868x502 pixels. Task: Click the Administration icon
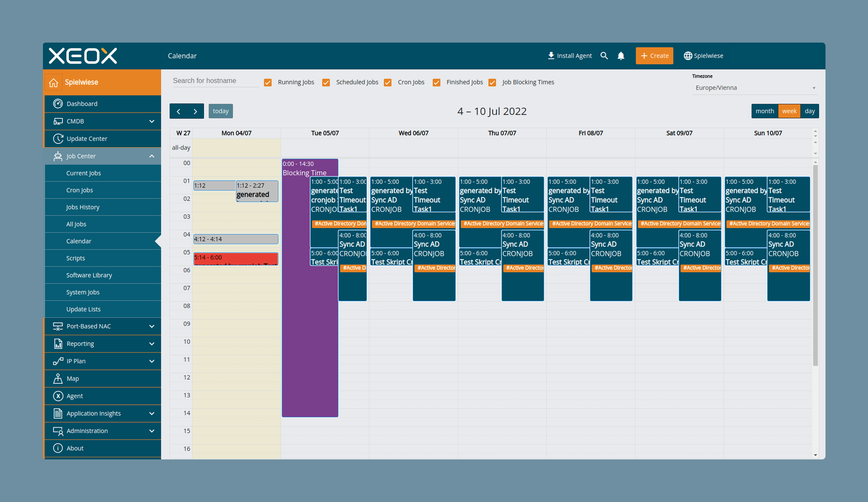[58, 431]
